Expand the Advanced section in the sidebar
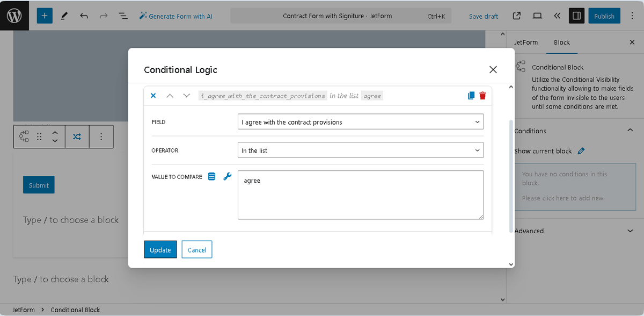Image resolution: width=644 pixels, height=316 pixels. [x=630, y=231]
